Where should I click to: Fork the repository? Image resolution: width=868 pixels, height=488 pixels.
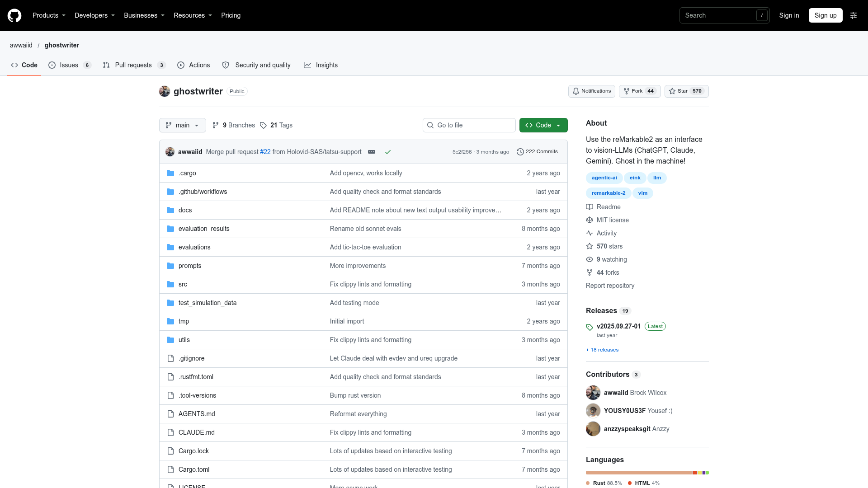(640, 91)
